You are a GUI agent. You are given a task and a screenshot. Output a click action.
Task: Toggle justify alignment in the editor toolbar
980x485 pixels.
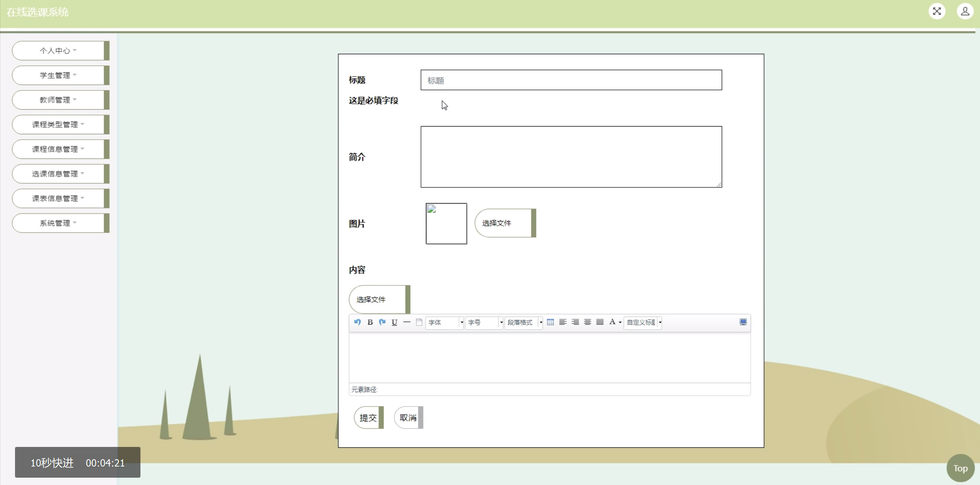(x=600, y=322)
